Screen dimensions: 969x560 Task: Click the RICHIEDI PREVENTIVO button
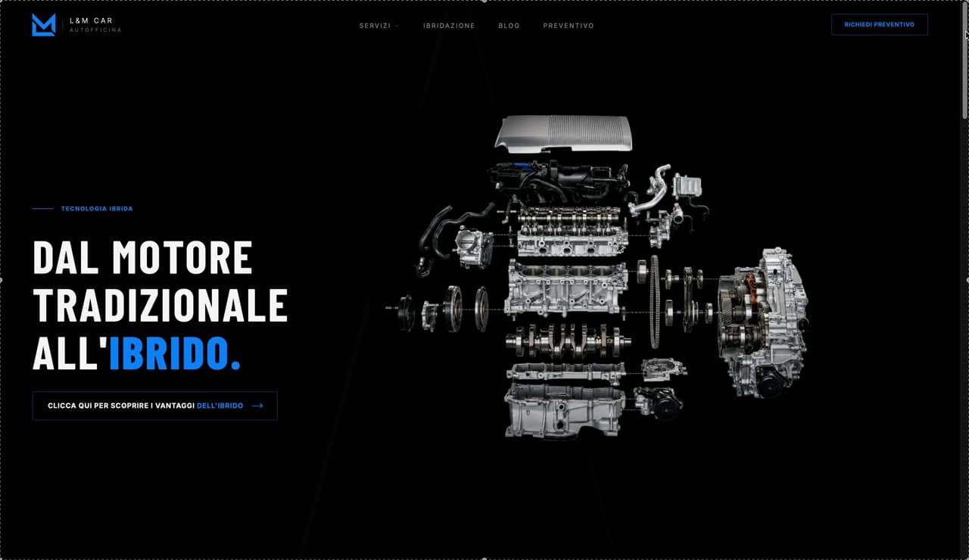(879, 24)
